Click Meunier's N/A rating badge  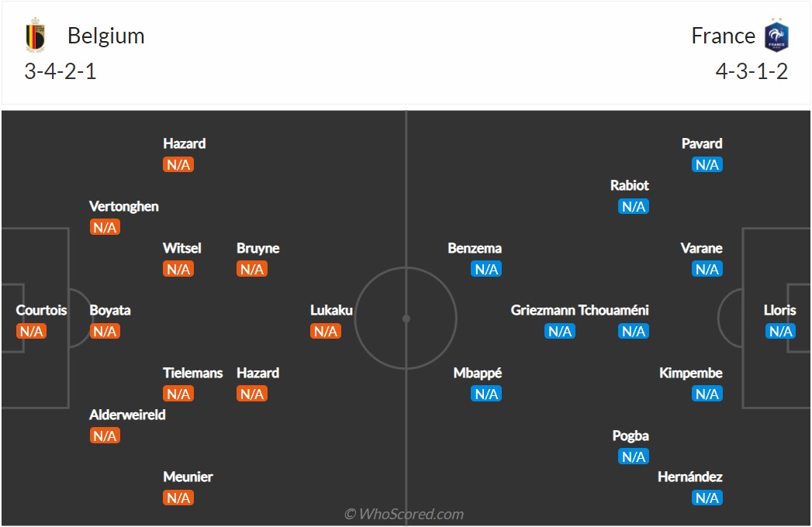coord(178,498)
